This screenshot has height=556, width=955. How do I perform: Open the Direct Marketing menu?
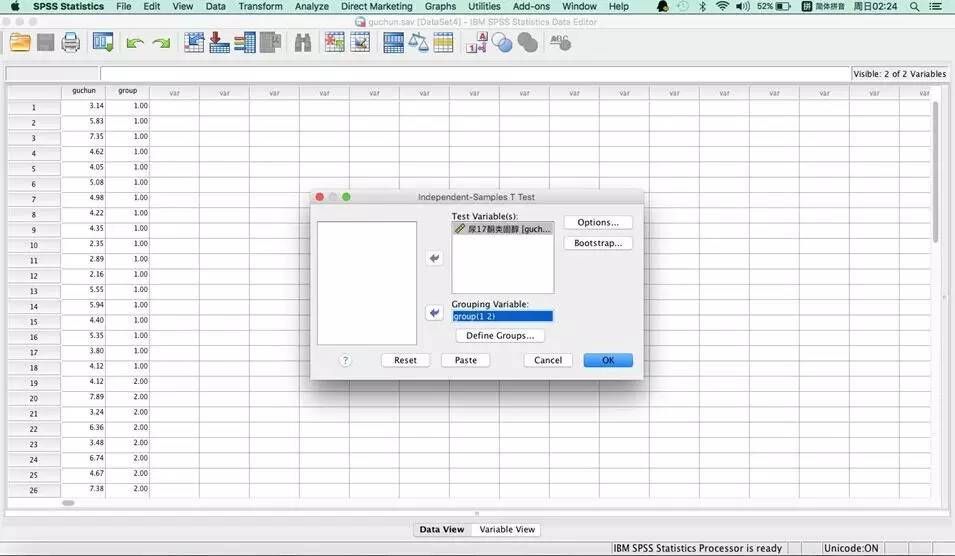tap(376, 6)
